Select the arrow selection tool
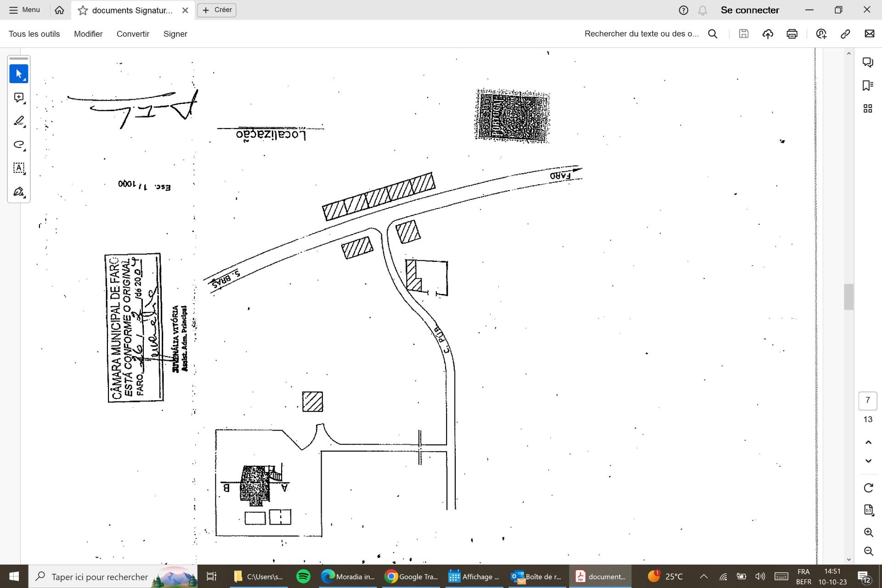 (19, 74)
